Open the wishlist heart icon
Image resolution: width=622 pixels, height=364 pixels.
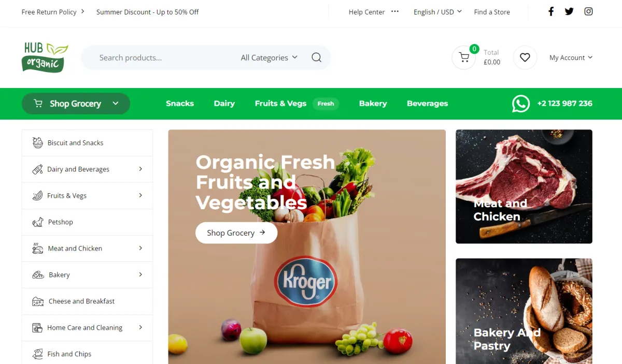525,57
